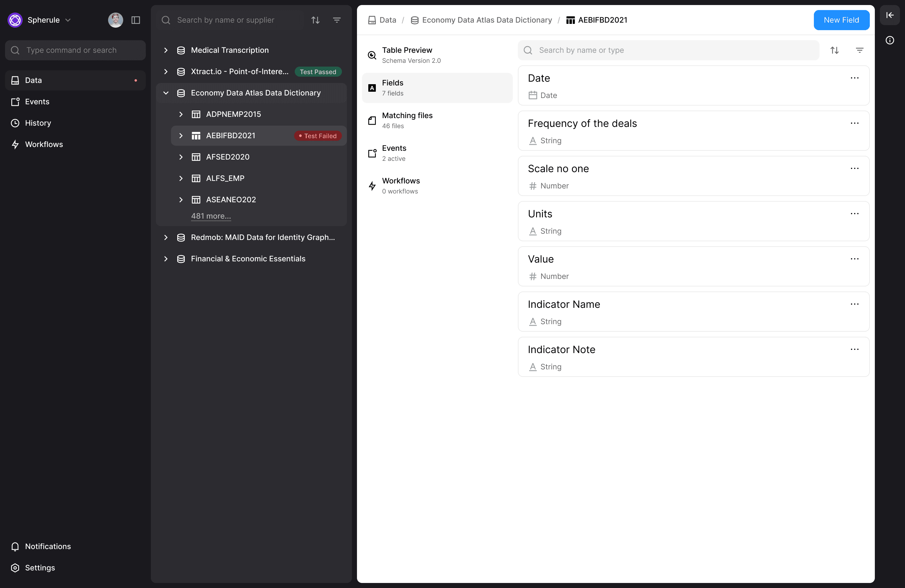This screenshot has width=905, height=588.
Task: Collapse Economy Data Atlas Data Dictionary
Action: click(x=166, y=93)
